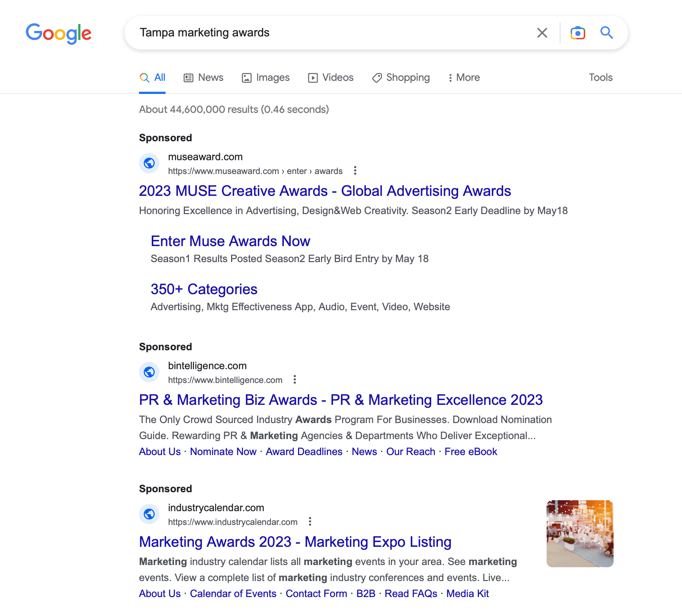
Task: Open the three-dot menu on the MUSE result
Action: tap(355, 170)
